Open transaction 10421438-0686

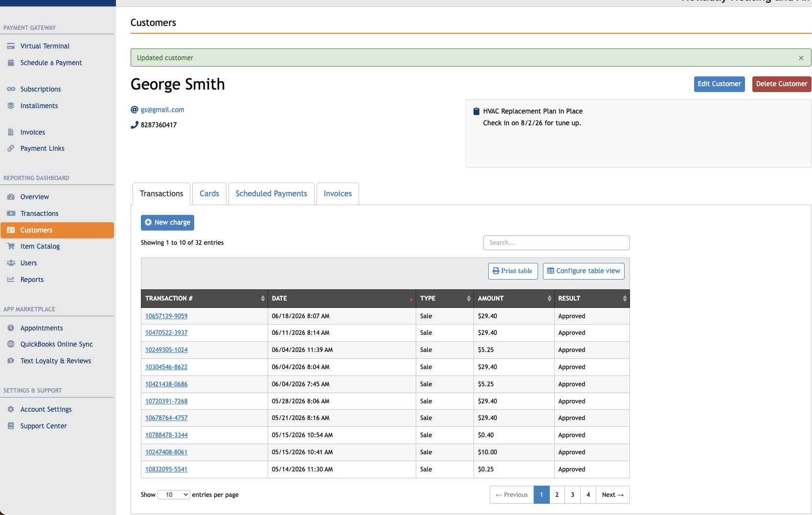[166, 384]
